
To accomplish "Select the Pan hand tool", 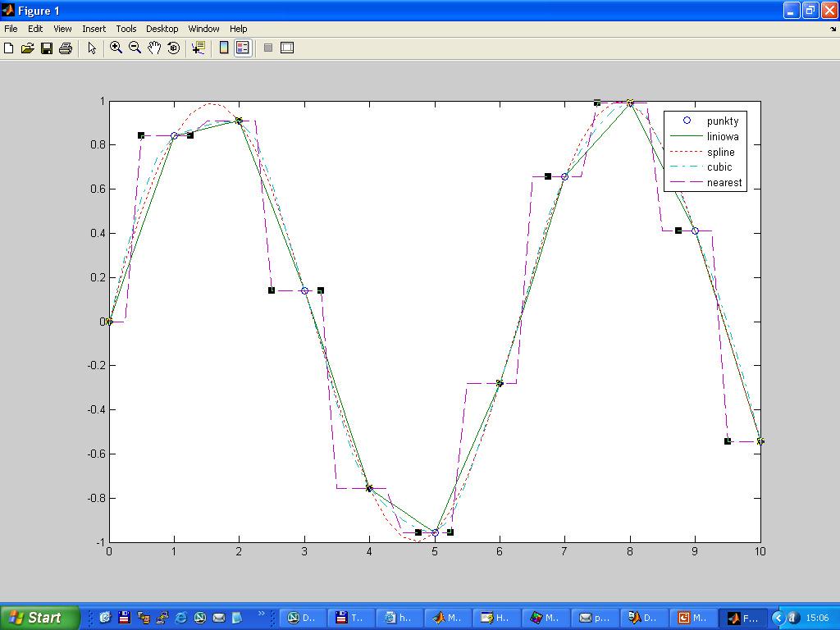I will 154,48.
